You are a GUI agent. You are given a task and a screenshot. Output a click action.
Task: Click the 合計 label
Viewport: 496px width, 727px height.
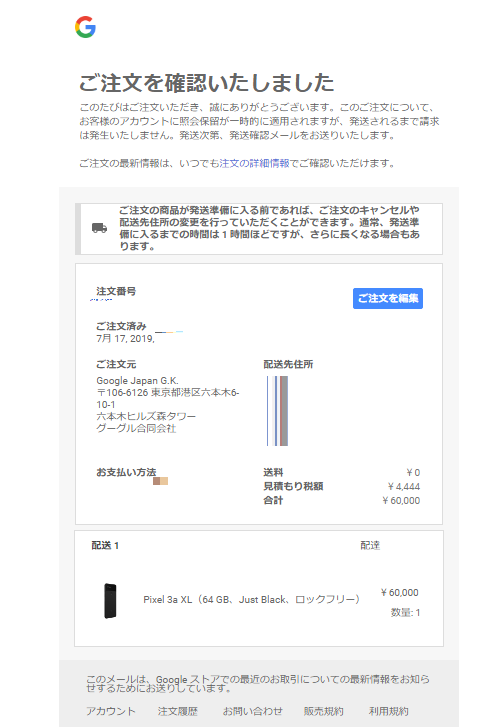[x=273, y=500]
